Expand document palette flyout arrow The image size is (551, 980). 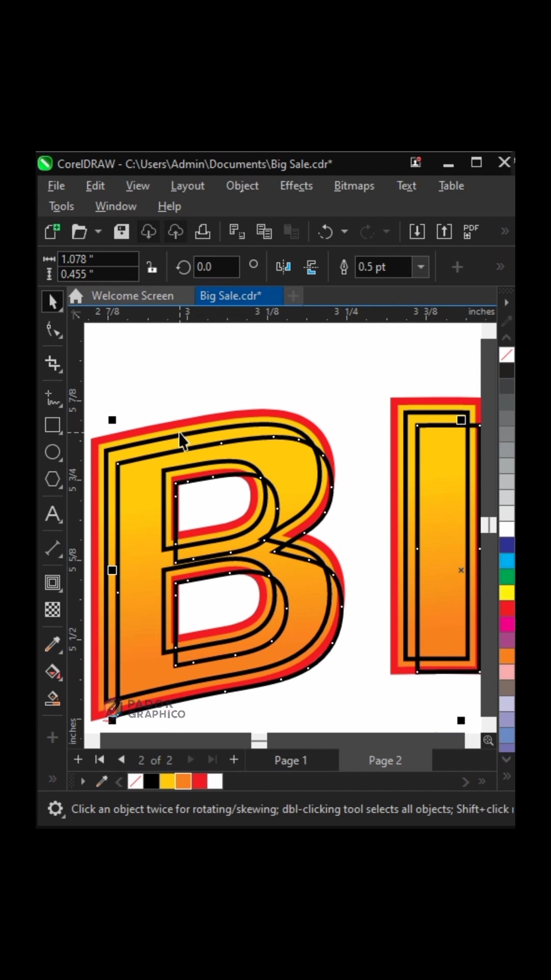point(83,781)
